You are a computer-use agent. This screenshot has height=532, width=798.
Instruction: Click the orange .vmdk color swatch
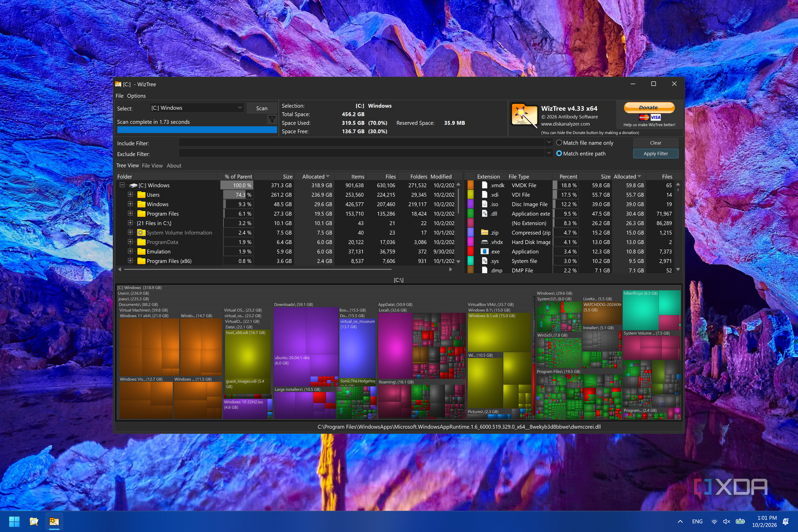(x=471, y=185)
